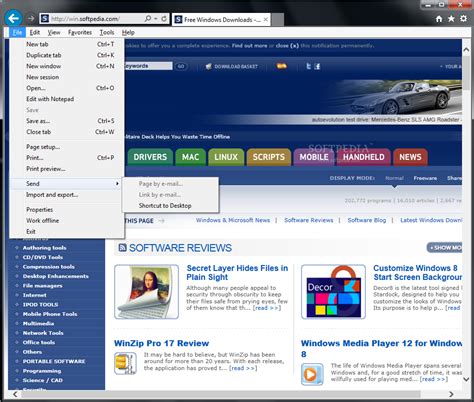The width and height of the screenshot is (474, 402).
Task: Open WinZip Pro 17 Review link
Action: [x=162, y=343]
